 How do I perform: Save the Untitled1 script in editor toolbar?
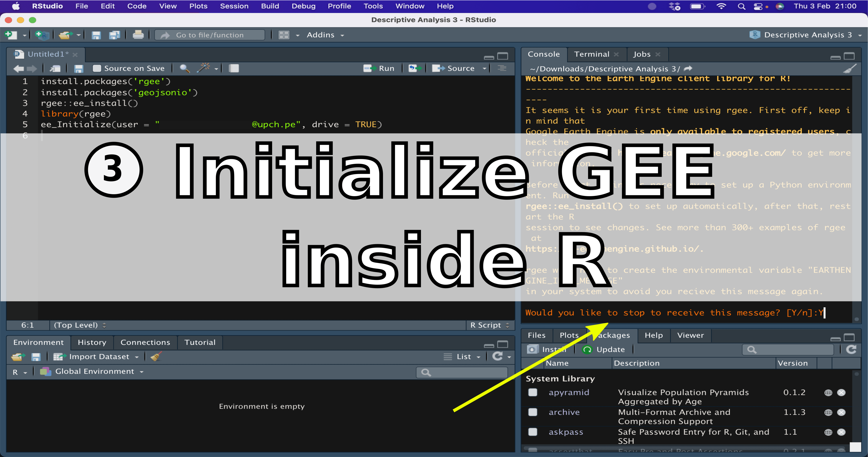79,69
